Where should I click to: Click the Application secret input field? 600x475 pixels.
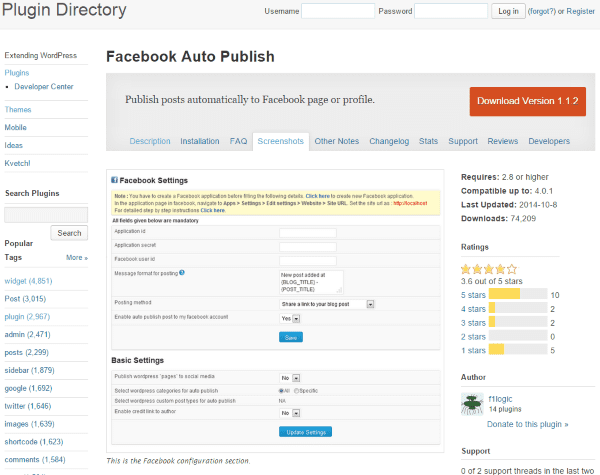point(308,247)
